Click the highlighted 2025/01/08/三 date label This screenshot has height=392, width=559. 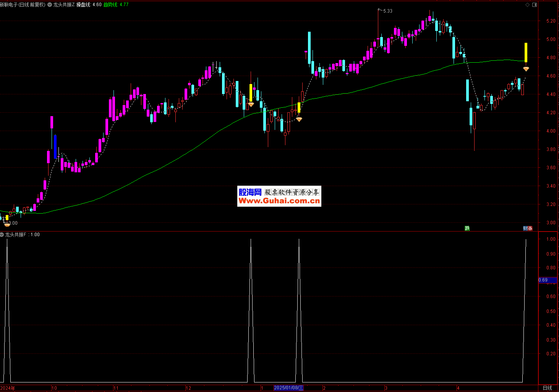(289, 388)
